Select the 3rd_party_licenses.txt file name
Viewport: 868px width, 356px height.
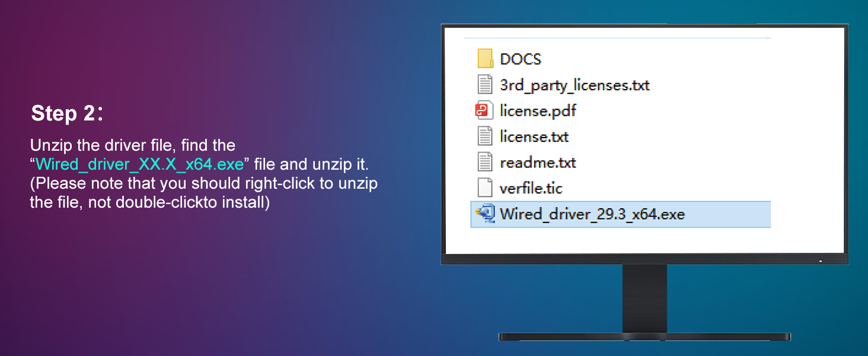[x=575, y=85]
